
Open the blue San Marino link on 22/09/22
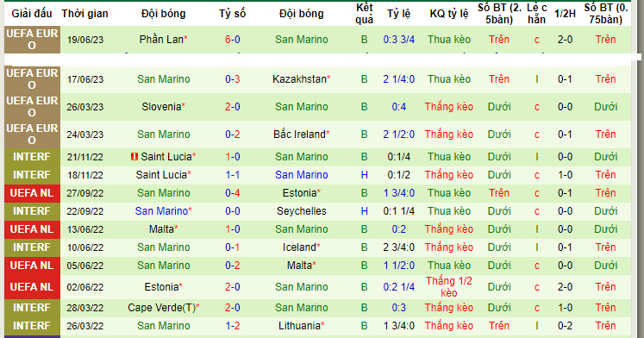point(161,211)
